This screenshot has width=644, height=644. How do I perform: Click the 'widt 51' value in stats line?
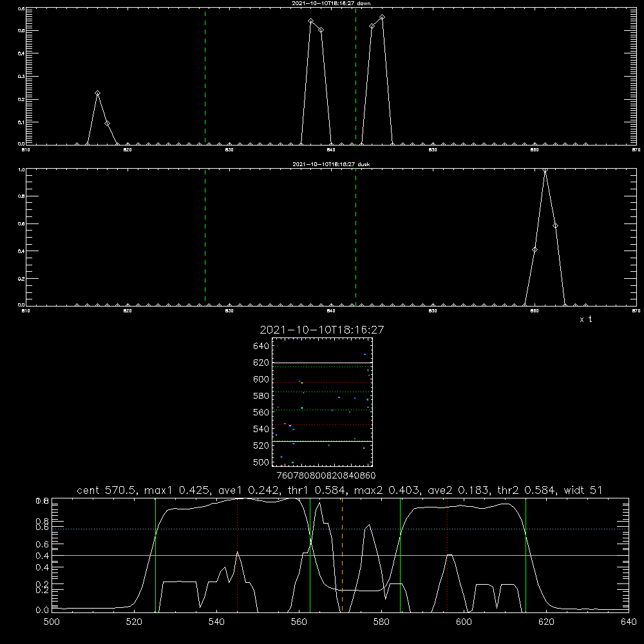[x=583, y=490]
